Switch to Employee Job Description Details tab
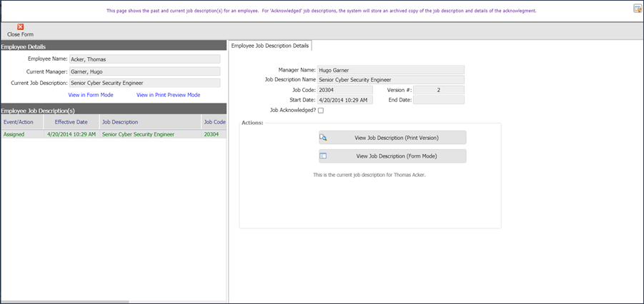This screenshot has width=644, height=304. tap(270, 46)
